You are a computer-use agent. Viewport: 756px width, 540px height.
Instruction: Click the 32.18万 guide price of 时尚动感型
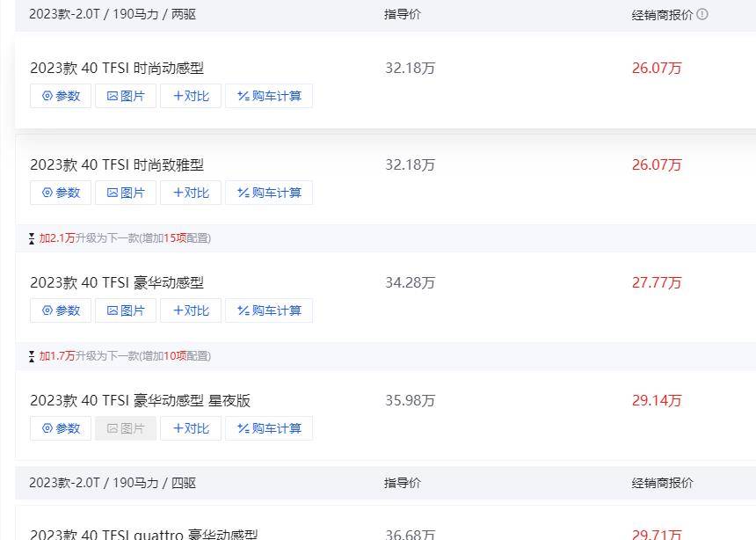tap(411, 68)
